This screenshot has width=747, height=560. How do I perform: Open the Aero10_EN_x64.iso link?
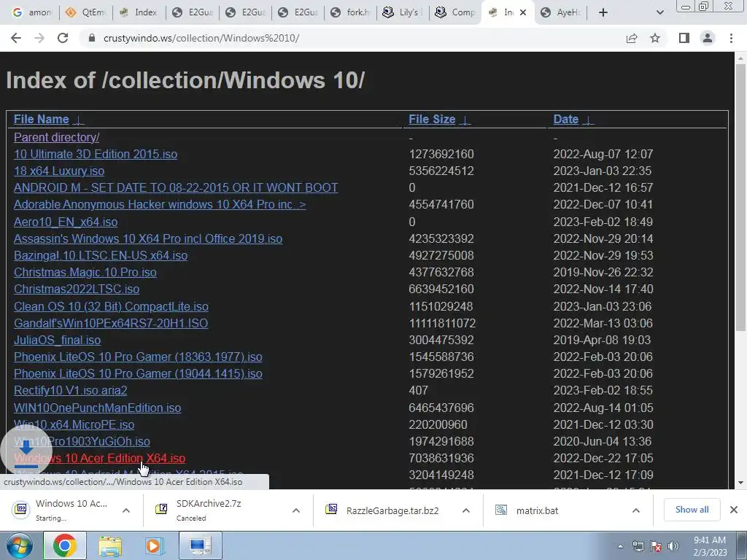click(65, 222)
